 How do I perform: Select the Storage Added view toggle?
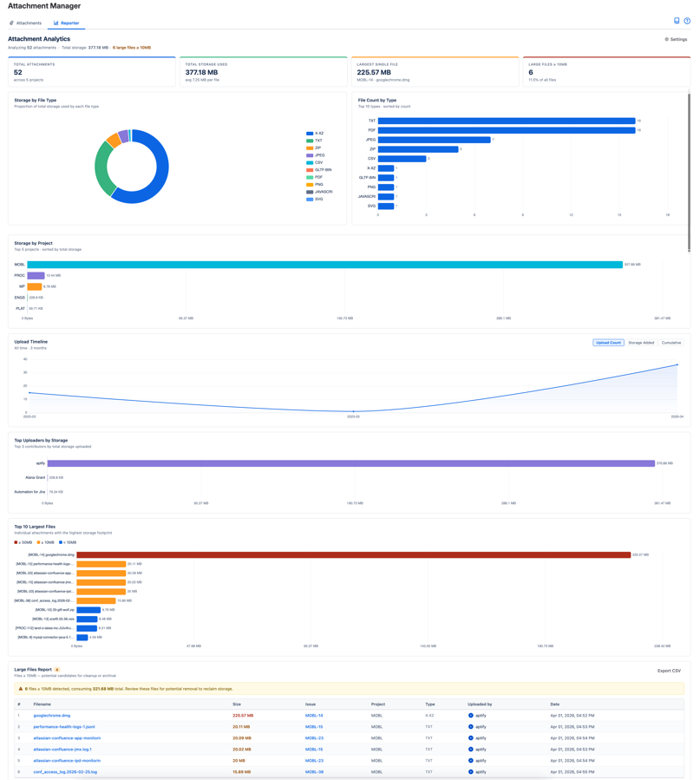pos(640,341)
